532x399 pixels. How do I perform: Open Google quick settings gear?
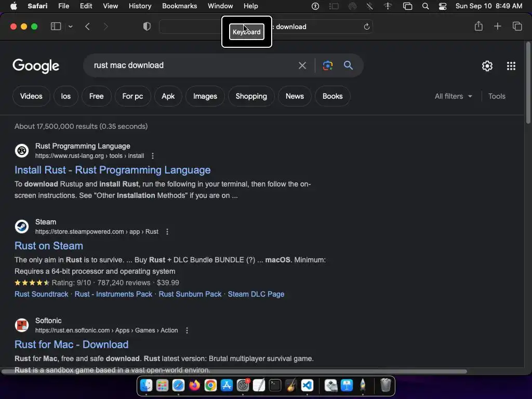coord(487,66)
